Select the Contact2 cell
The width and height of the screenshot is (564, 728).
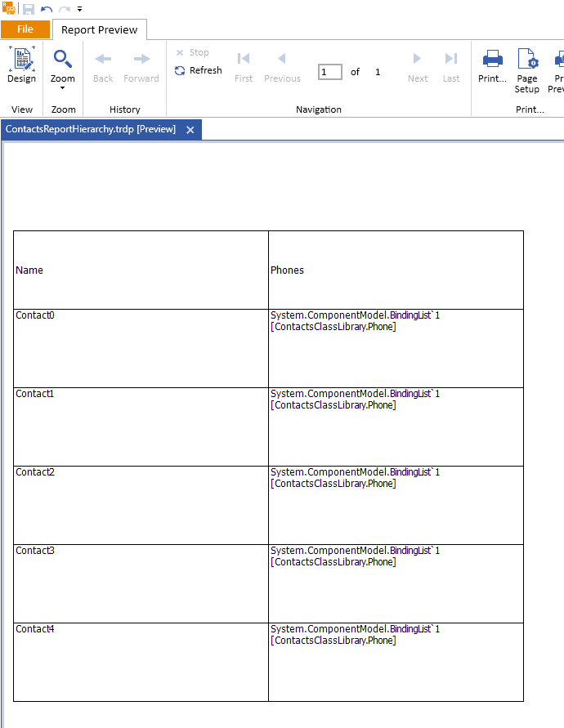141,505
